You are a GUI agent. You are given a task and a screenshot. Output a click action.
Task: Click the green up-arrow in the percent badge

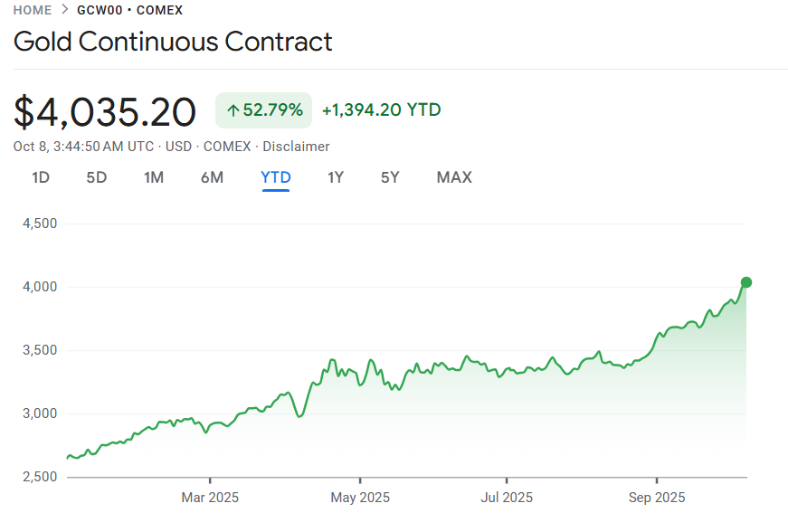point(233,111)
